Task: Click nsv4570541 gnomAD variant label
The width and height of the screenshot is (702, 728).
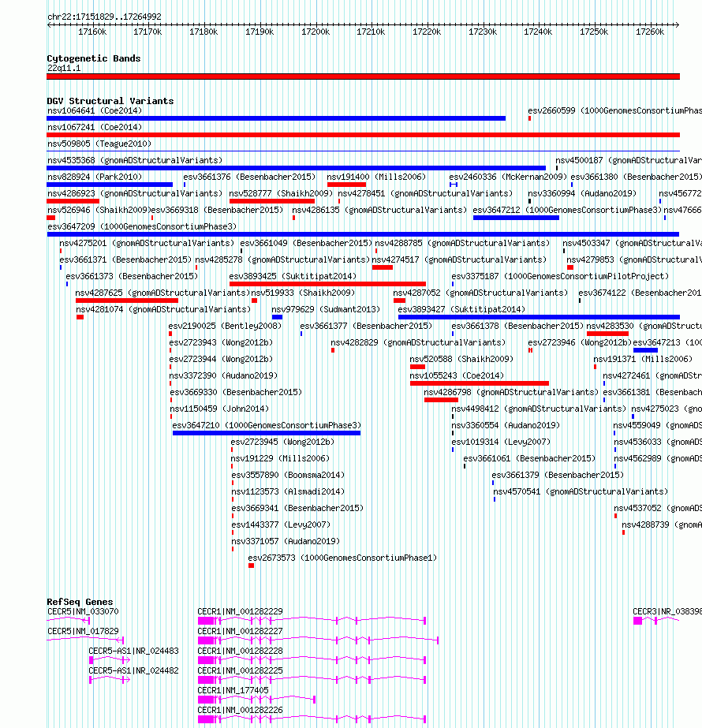Action: (x=581, y=491)
